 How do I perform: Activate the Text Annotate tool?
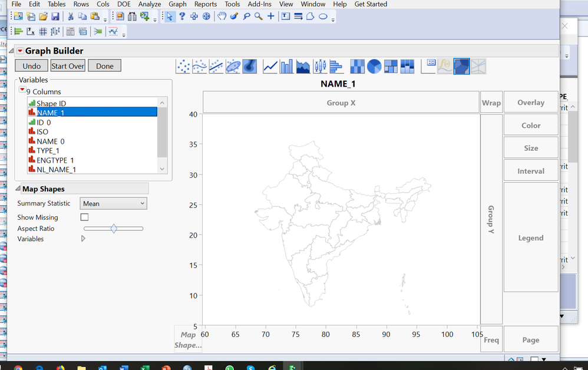(286, 16)
